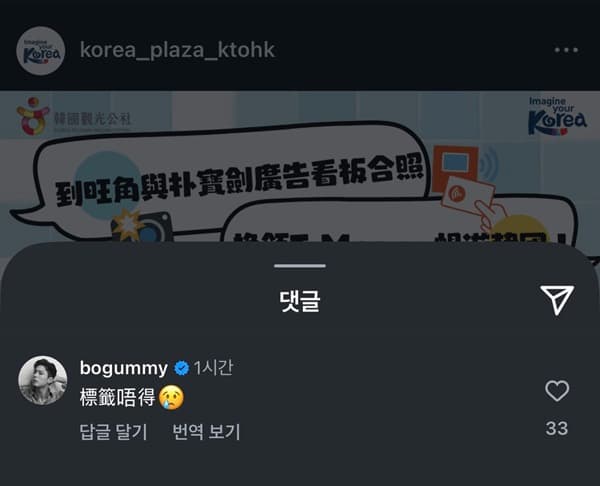Viewport: 600px width, 486px height.
Task: Tap the Imagine your Korea logo in the post image
Action: point(557,116)
